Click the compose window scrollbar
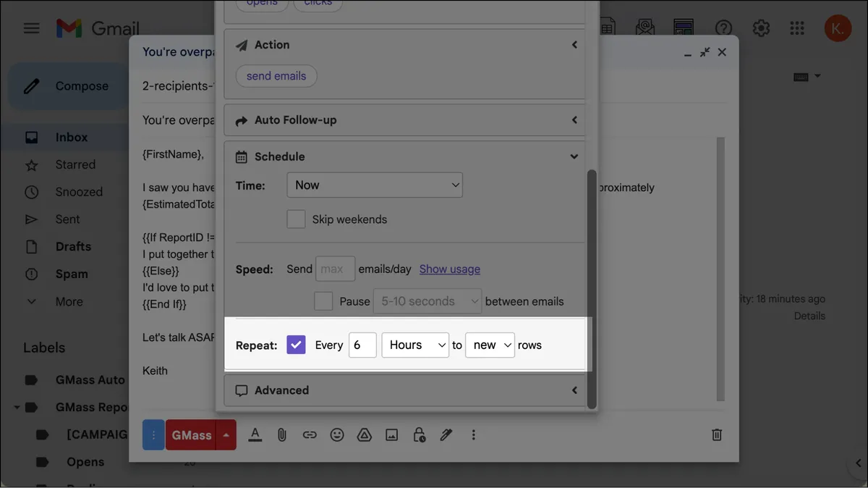This screenshot has height=488, width=868. click(x=720, y=268)
